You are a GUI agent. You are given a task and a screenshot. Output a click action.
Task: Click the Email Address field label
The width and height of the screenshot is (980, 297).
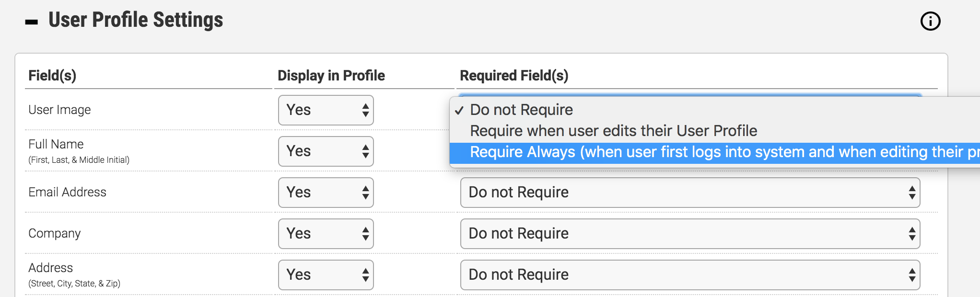[x=67, y=192]
